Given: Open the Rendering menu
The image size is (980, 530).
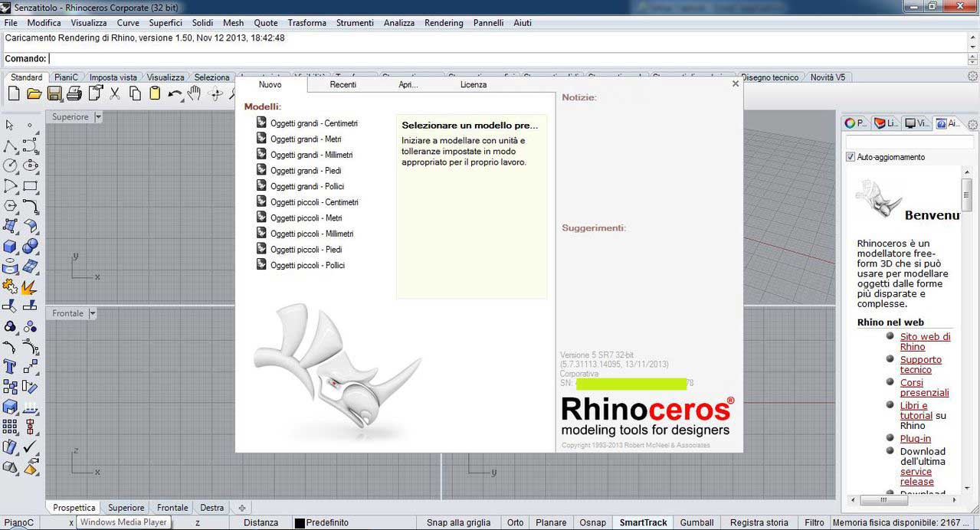Looking at the screenshot, I should (x=444, y=23).
